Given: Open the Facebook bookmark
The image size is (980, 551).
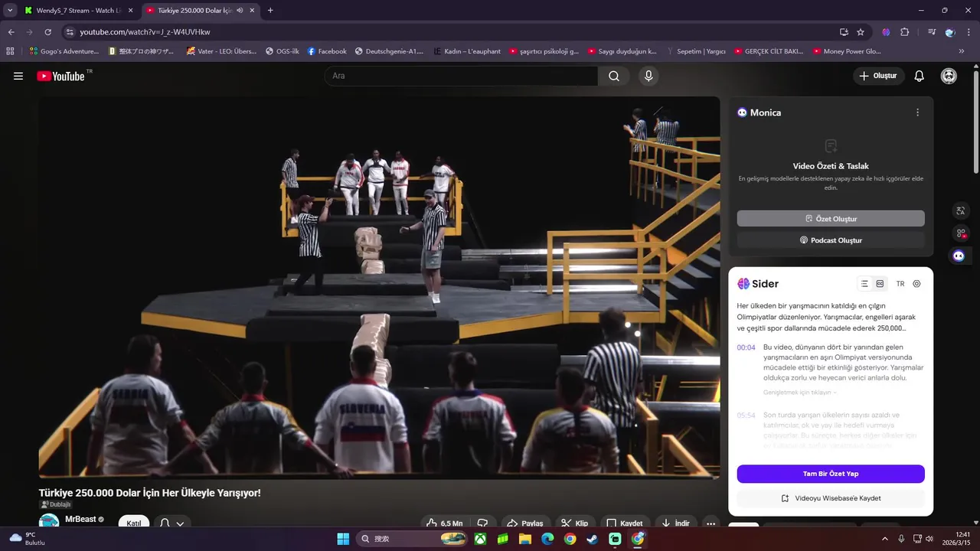Looking at the screenshot, I should (327, 51).
